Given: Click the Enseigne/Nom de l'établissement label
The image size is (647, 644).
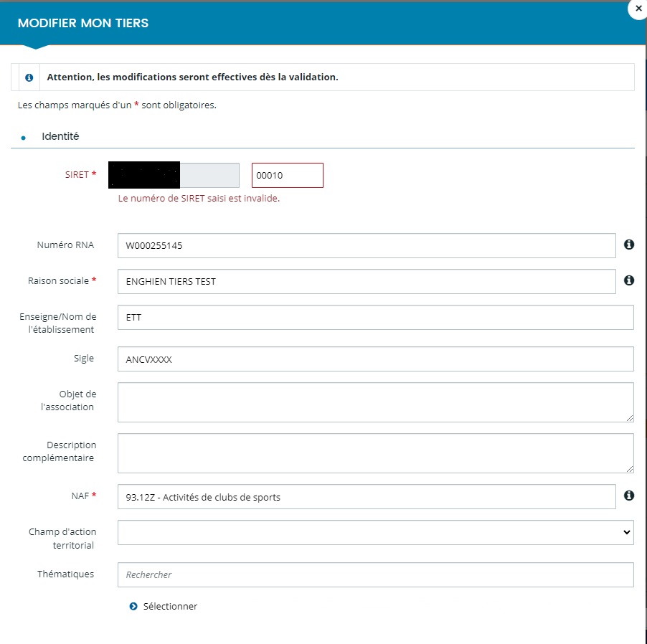Looking at the screenshot, I should coord(58,323).
